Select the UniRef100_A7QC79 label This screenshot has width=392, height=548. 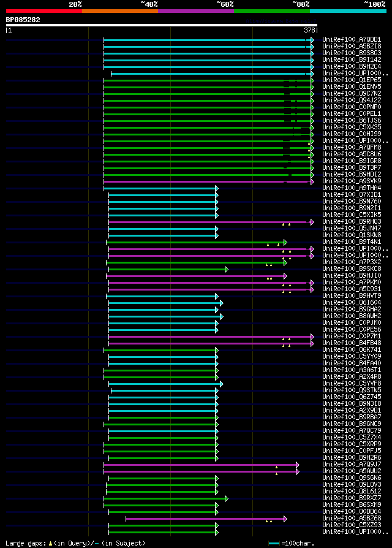point(352,432)
